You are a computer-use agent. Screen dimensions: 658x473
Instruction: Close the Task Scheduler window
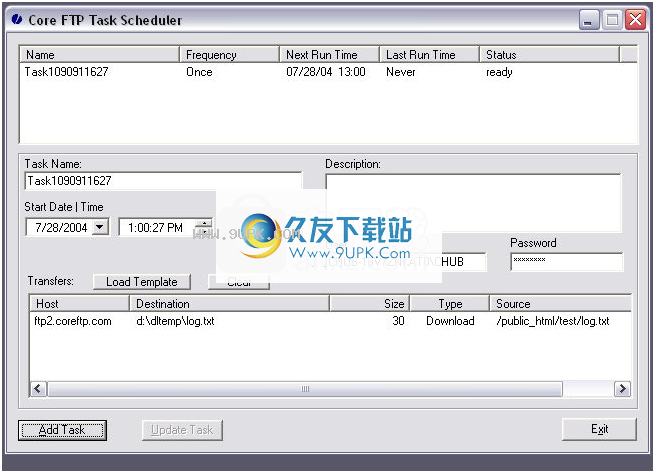coord(636,20)
